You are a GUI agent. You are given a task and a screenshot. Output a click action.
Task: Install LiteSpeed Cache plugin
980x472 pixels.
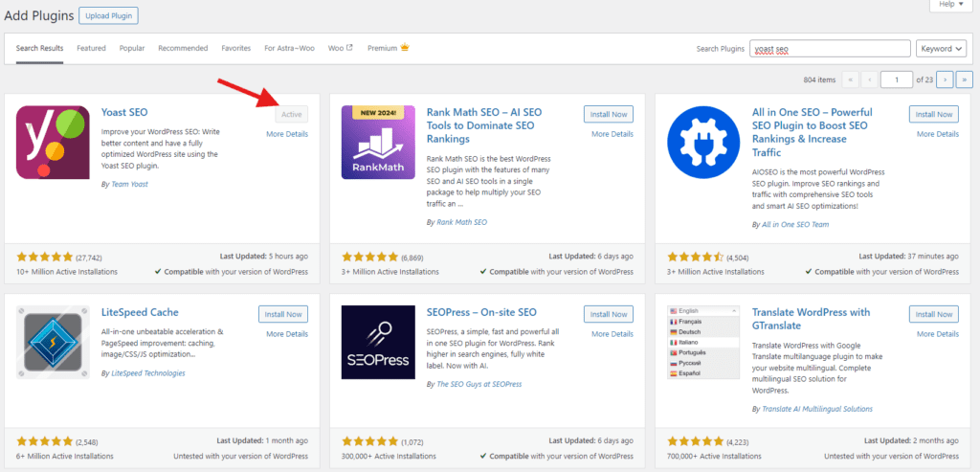[x=283, y=314]
